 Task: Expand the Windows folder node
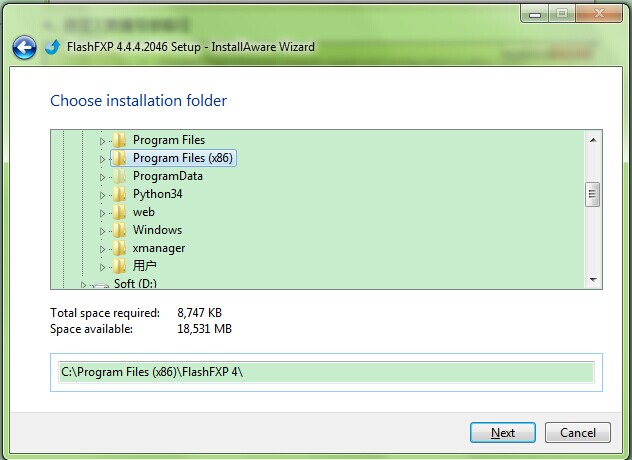(x=102, y=231)
